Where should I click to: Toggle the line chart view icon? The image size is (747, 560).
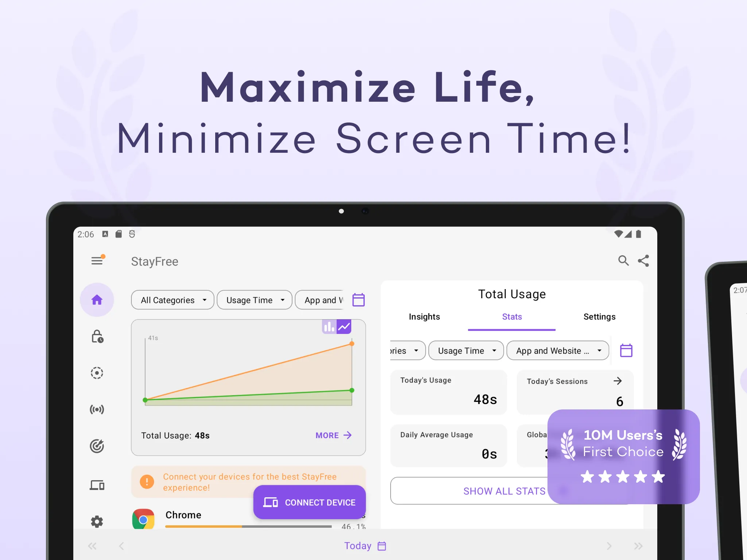click(x=344, y=326)
